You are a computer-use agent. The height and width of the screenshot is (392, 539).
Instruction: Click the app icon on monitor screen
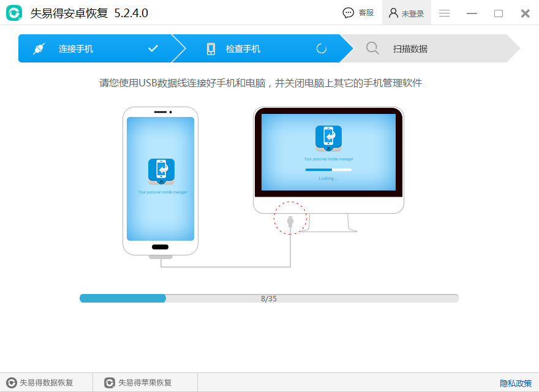pos(329,138)
